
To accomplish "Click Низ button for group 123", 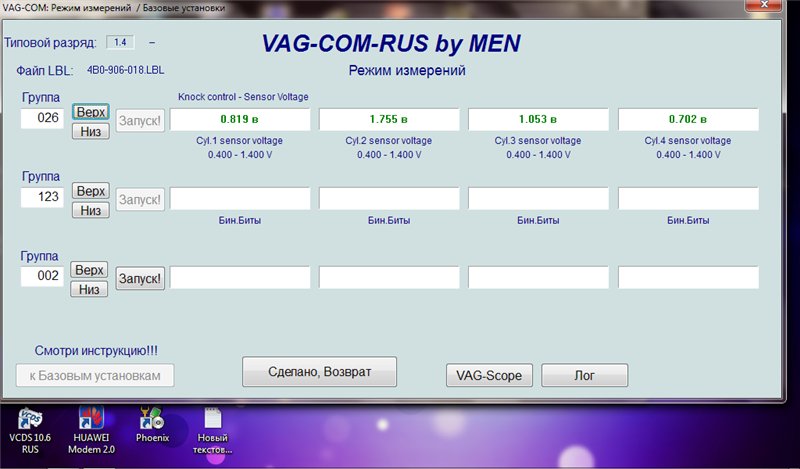I will tap(91, 210).
